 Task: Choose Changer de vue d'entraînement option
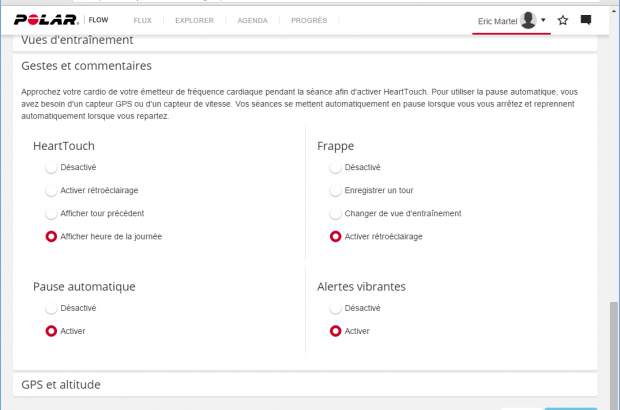[336, 213]
